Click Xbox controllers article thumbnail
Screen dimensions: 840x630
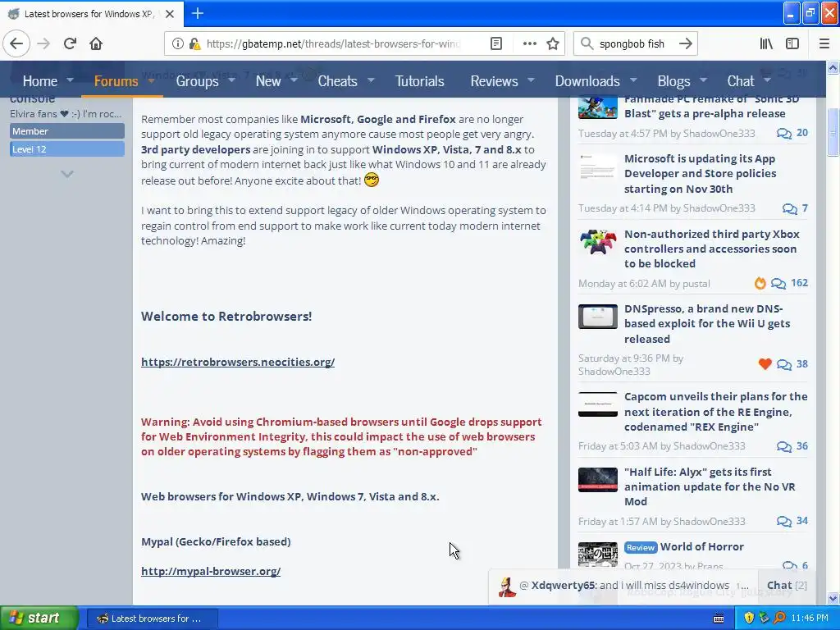pos(598,242)
